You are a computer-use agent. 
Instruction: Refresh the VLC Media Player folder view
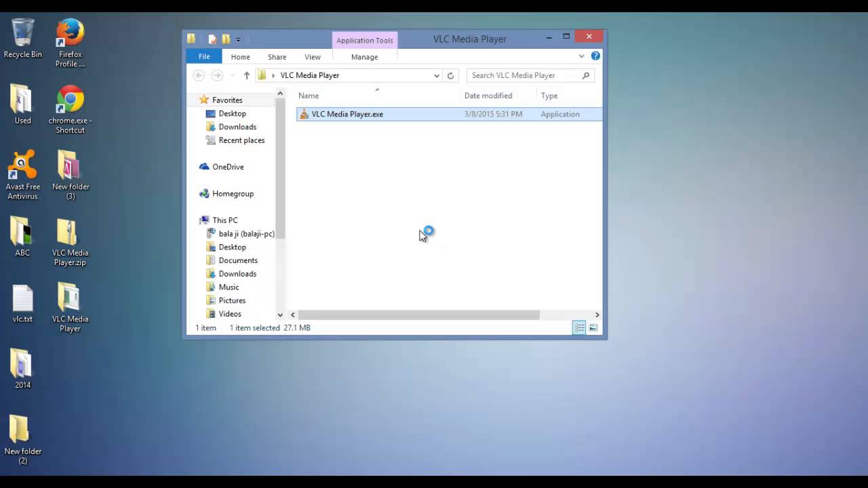(450, 75)
